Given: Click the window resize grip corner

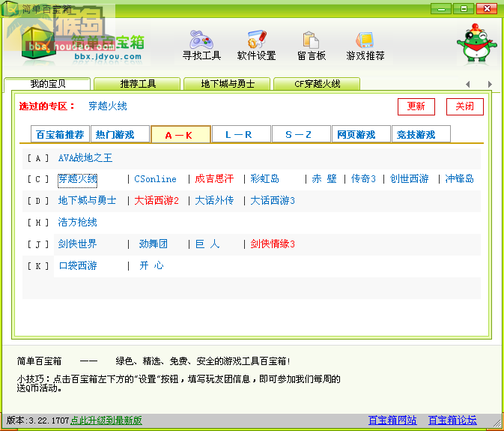Looking at the screenshot, I should [497, 422].
